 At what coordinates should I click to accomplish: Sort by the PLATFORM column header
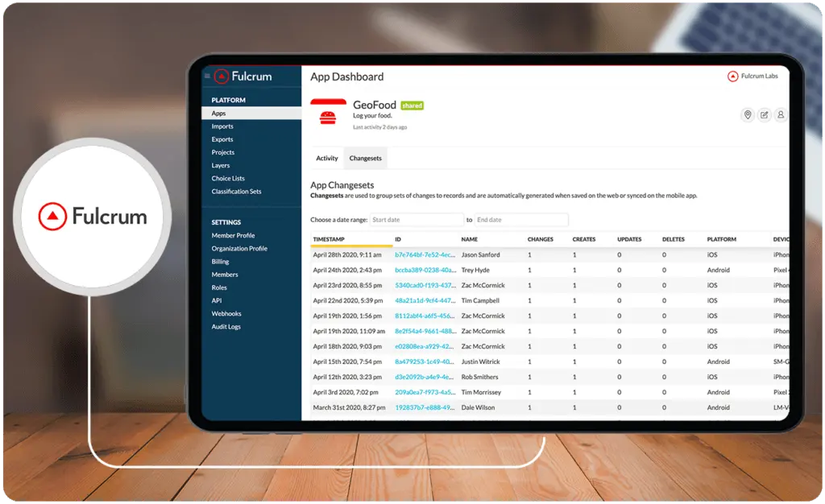[721, 240]
